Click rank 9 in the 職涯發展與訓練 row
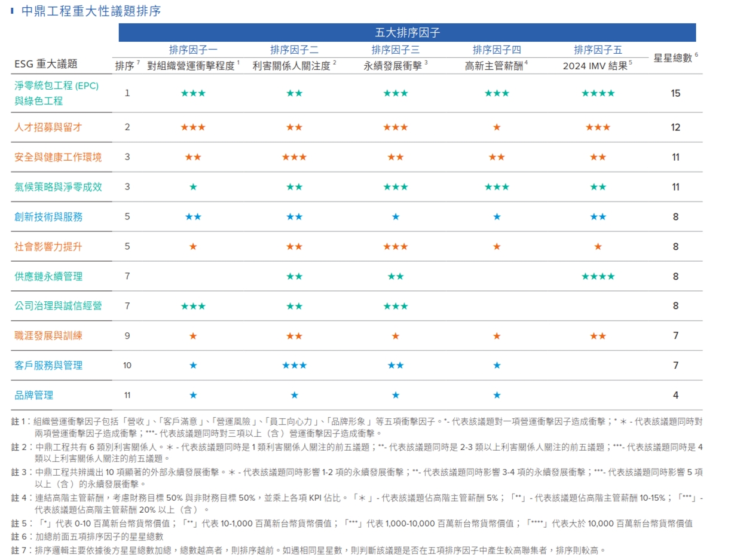Image resolution: width=731 pixels, height=560 pixels. pos(127,336)
